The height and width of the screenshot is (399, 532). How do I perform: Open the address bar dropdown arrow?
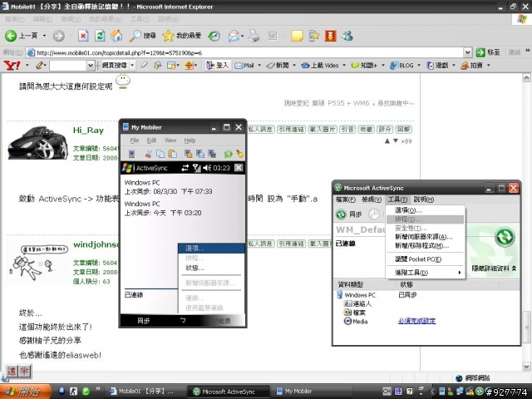[467, 52]
